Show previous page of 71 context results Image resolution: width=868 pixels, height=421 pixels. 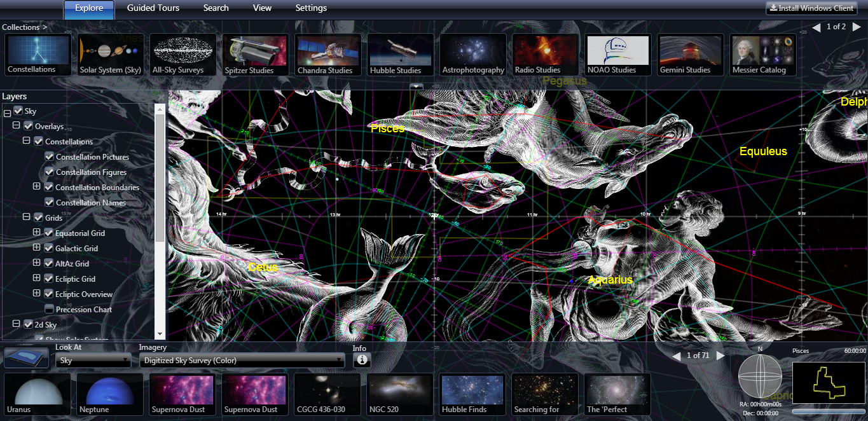pos(677,355)
